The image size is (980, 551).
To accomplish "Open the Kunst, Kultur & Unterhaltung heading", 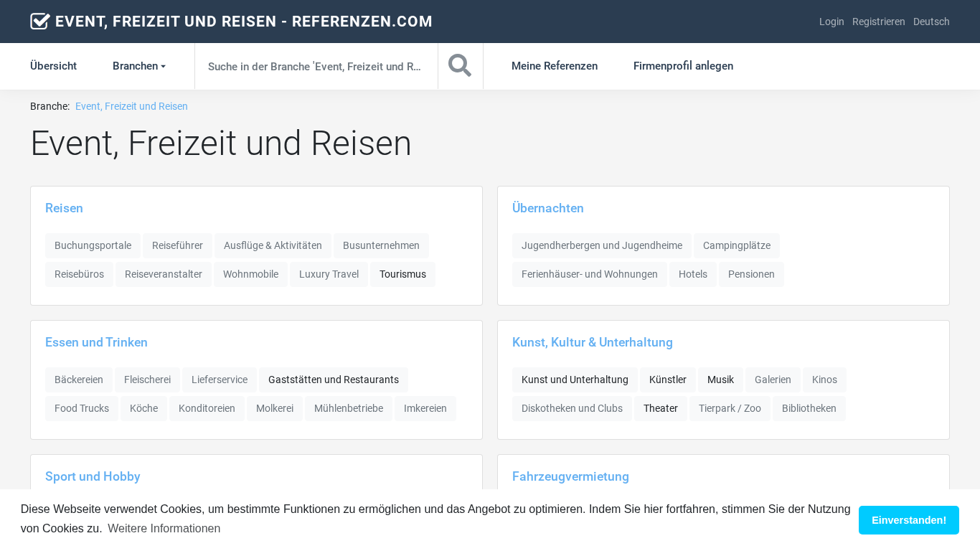I will 592,342.
